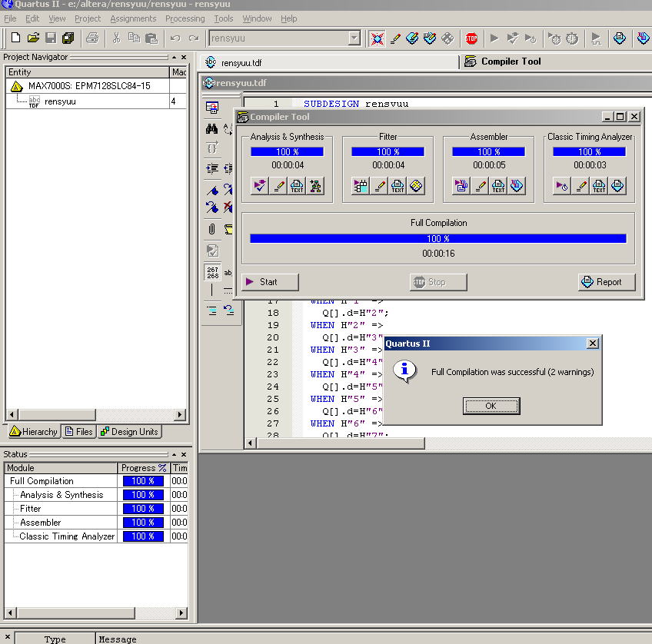Click the Stop button in Compiler Tool
Image resolution: width=652 pixels, height=644 pixels.
[x=438, y=282]
